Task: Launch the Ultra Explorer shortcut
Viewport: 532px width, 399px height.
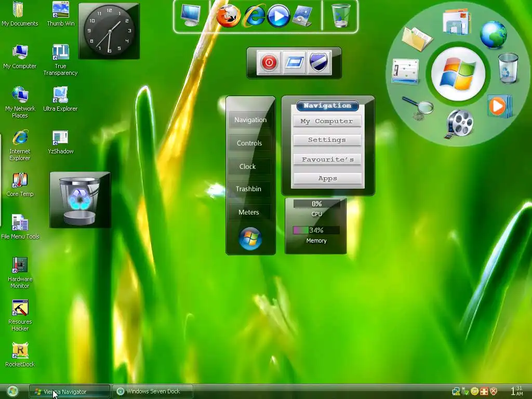Action: point(60,99)
